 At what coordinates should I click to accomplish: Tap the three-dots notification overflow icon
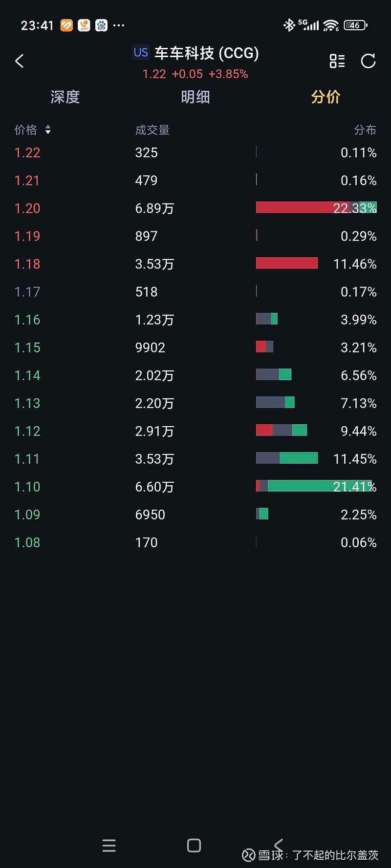click(119, 25)
